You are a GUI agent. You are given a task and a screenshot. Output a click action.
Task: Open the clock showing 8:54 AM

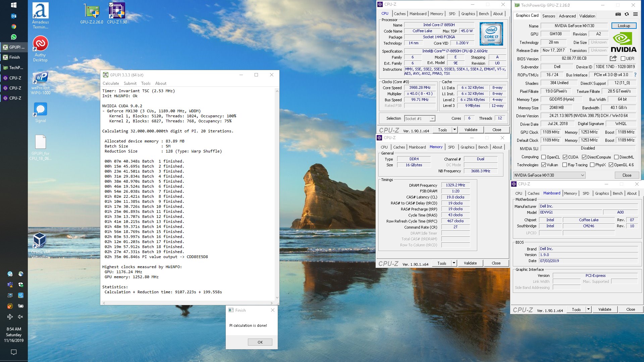[14, 335]
